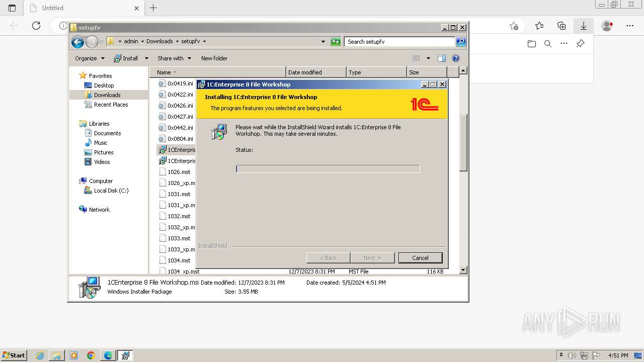The height and width of the screenshot is (362, 644).
Task: Open a new browser tab
Action: pyautogui.click(x=153, y=8)
